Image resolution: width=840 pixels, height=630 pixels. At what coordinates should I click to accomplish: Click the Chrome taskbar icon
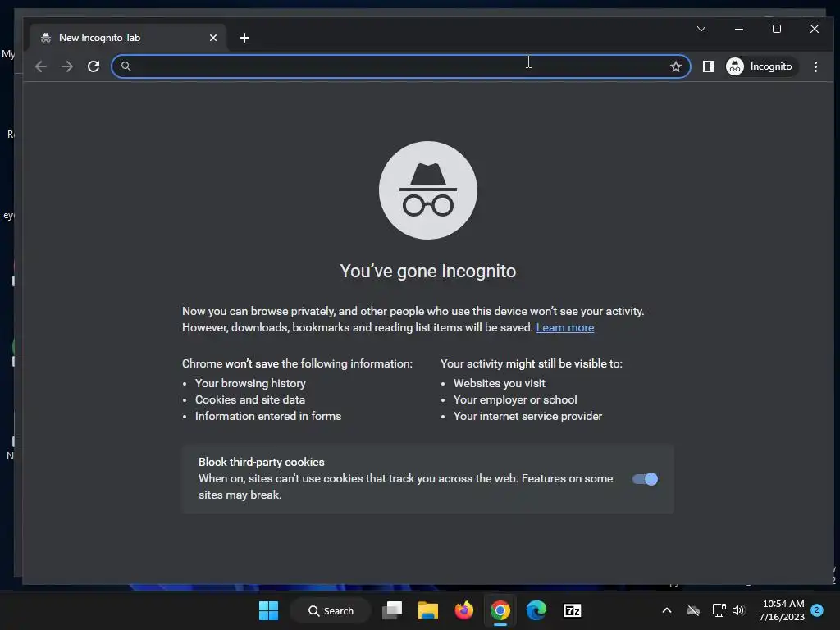[500, 610]
